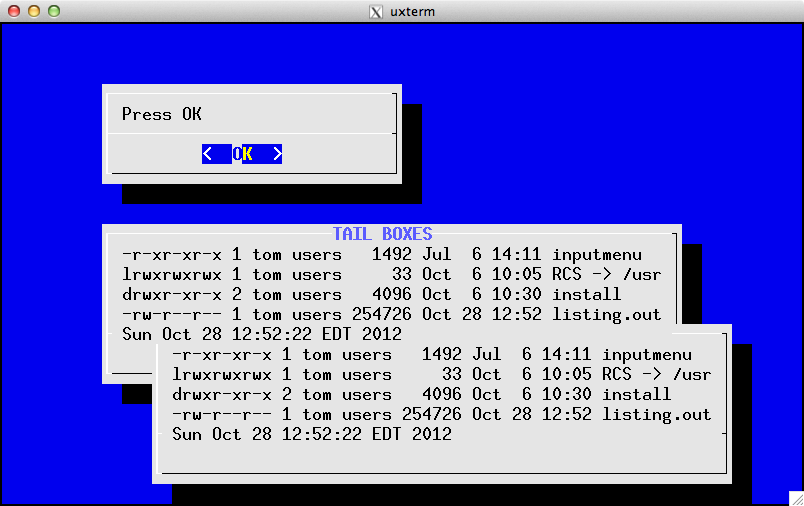The image size is (804, 506).
Task: Click the right angle bracket beside OK
Action: pos(277,154)
